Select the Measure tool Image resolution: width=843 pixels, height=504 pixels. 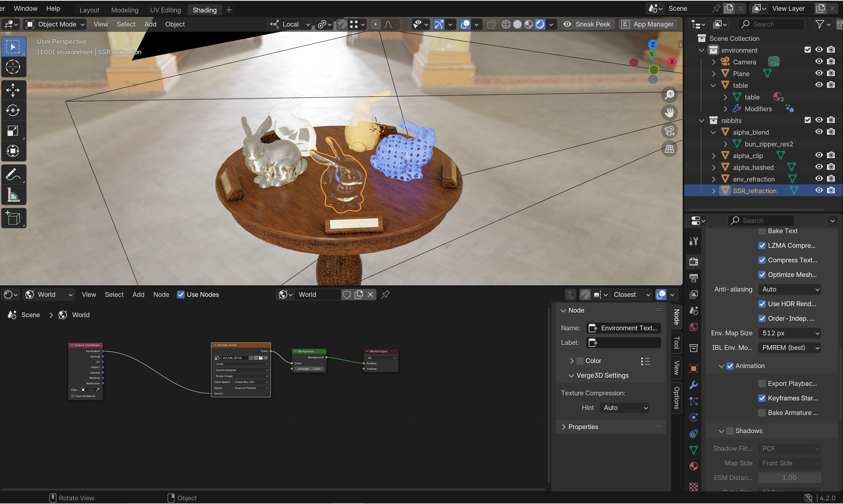[13, 195]
